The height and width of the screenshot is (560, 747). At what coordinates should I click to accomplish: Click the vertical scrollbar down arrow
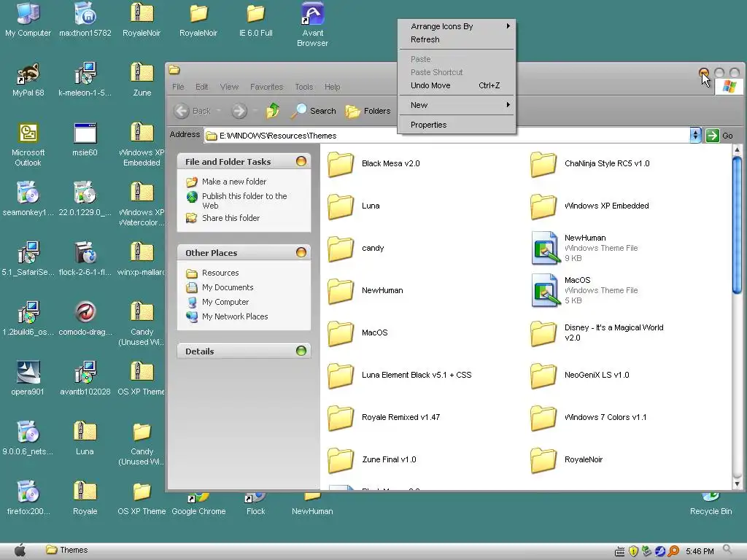[x=737, y=484]
